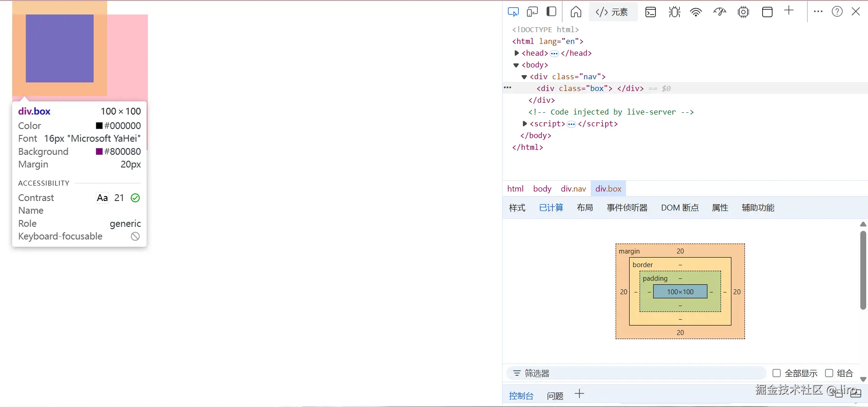The width and height of the screenshot is (868, 407).
Task: Click the computed pane scrollbar thumb
Action: [863, 270]
